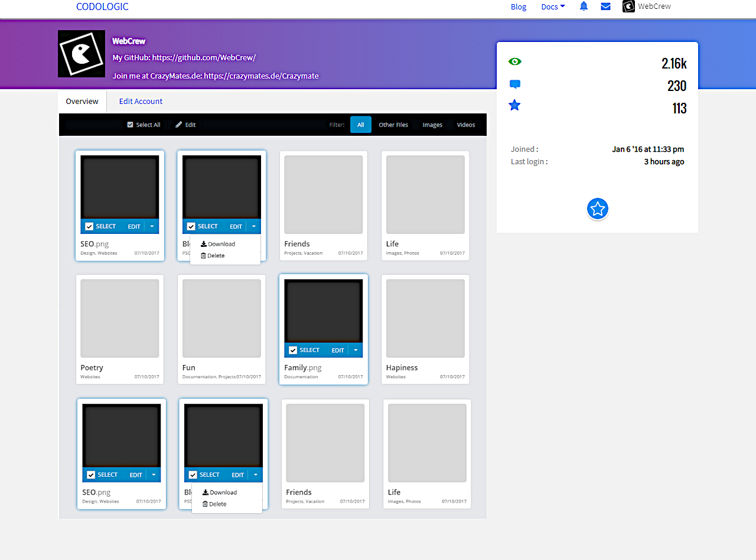Open the GitHub WebCrew profile link

tap(204, 57)
